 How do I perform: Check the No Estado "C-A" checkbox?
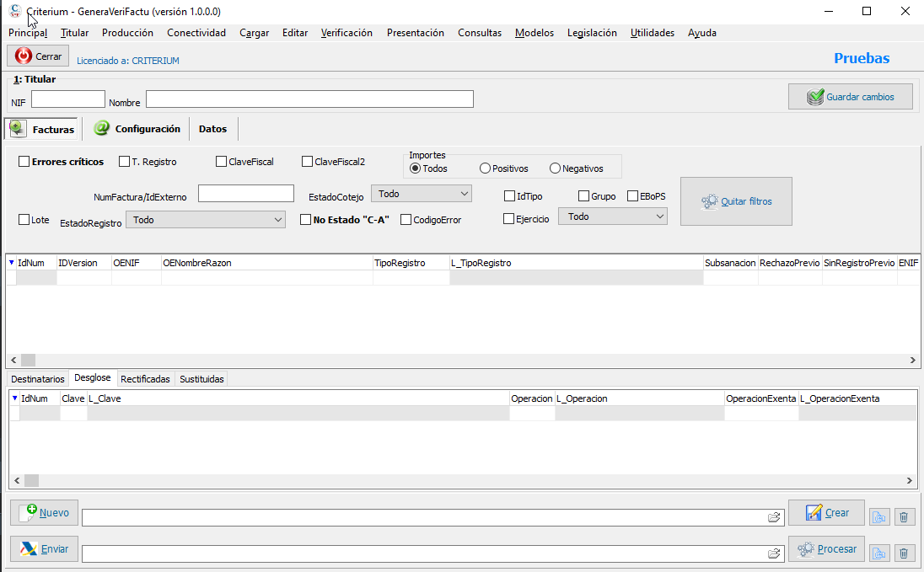(x=305, y=220)
